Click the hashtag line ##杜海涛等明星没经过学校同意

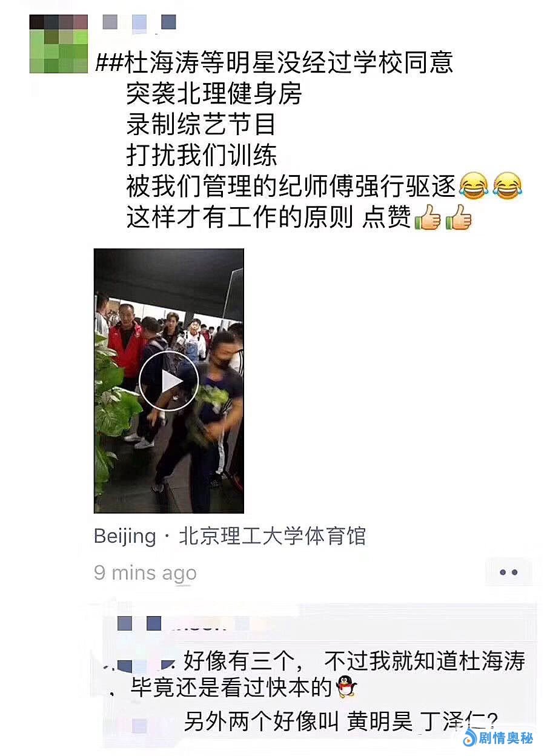[274, 62]
